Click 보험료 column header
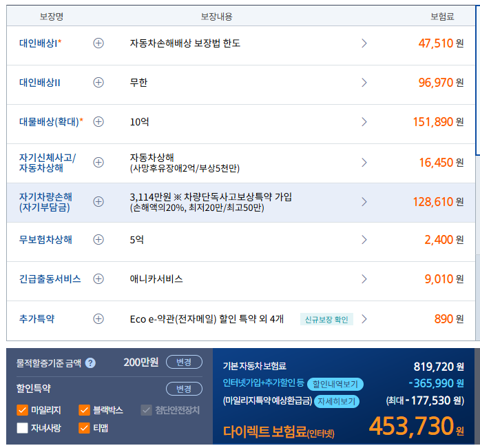The height and width of the screenshot is (448, 480). 442,17
